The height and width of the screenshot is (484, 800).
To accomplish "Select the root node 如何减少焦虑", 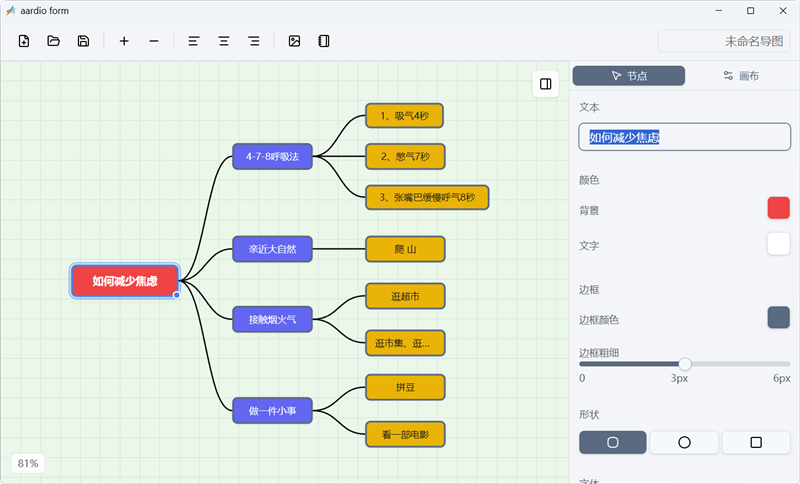I will coord(125,281).
